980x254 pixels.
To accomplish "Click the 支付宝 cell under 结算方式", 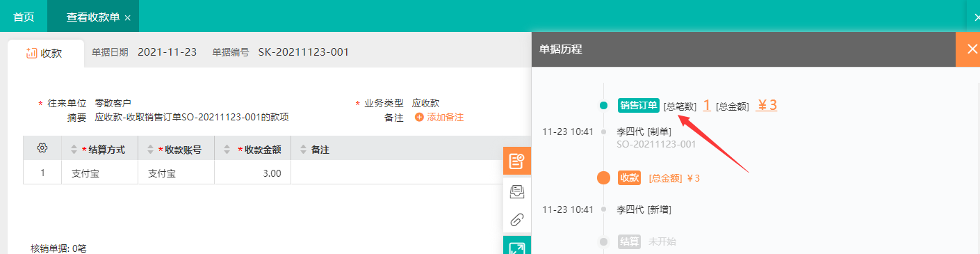I will coord(100,173).
